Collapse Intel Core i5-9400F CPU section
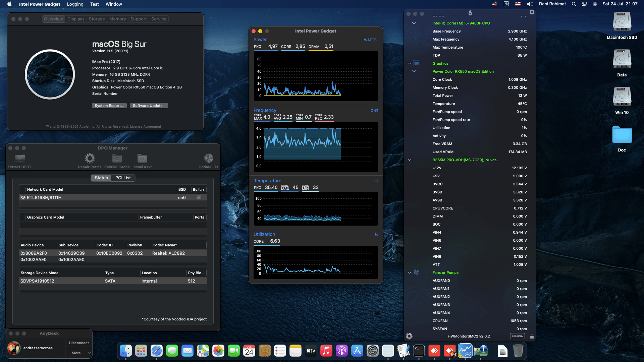 [414, 23]
